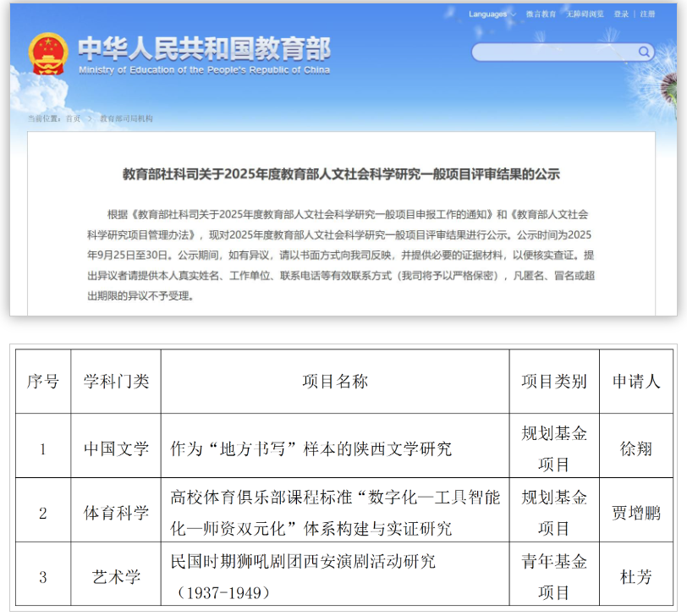This screenshot has height=616, width=687.
Task: Click the 项目类别 column header
Action: [554, 381]
